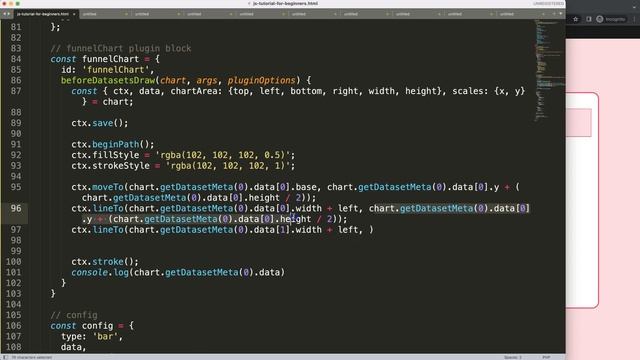Screen dimensions: 640x360
Task: Click the beginPath call on line 91
Action: pos(116,144)
